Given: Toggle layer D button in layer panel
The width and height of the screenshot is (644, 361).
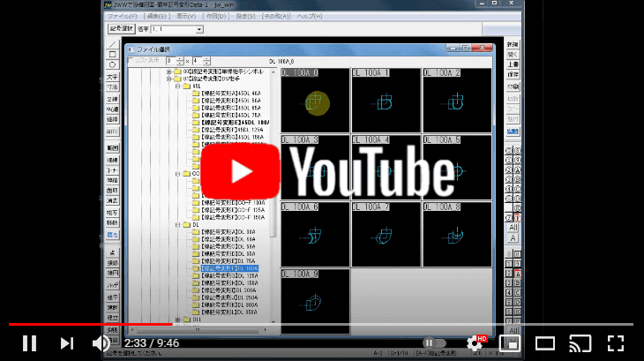Looking at the screenshot, I should tap(518, 302).
